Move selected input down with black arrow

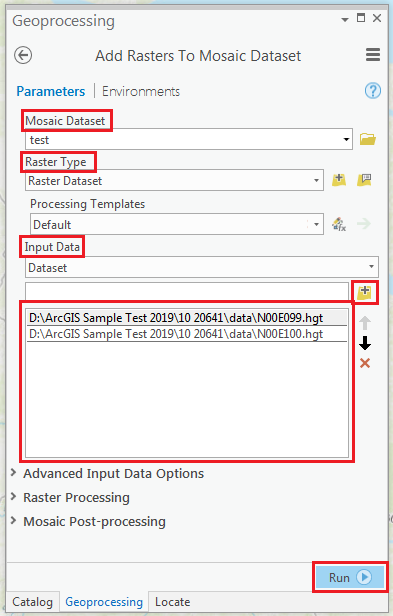[365, 343]
